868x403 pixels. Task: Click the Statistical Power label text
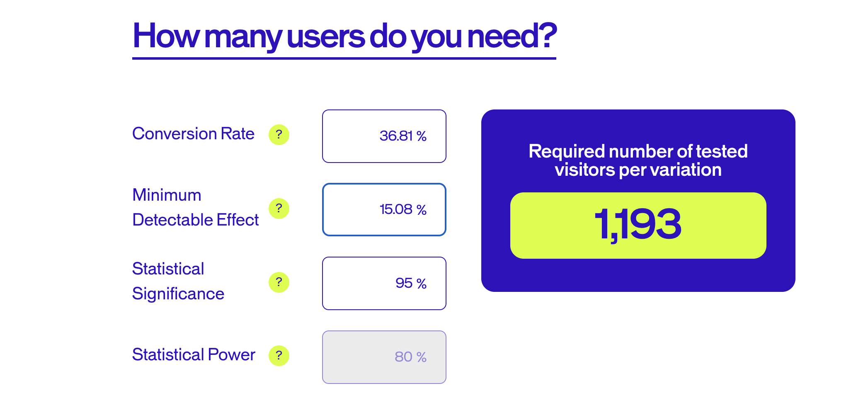click(x=194, y=354)
